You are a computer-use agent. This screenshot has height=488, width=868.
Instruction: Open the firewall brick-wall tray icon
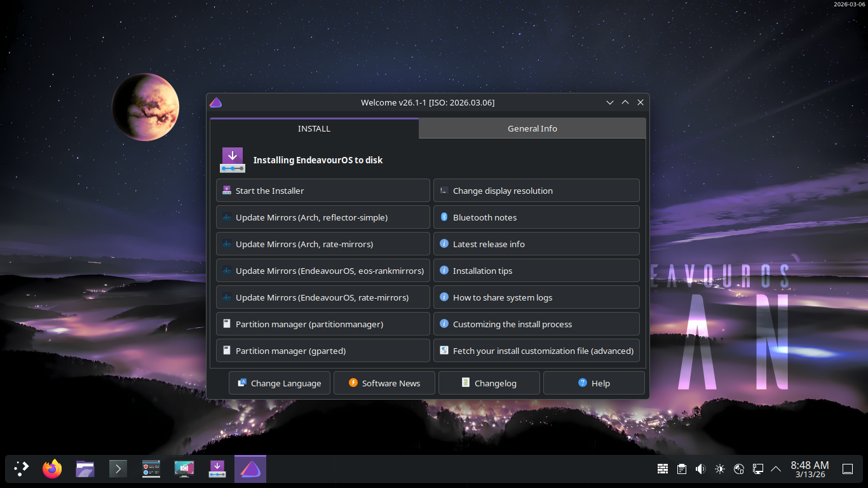click(663, 469)
